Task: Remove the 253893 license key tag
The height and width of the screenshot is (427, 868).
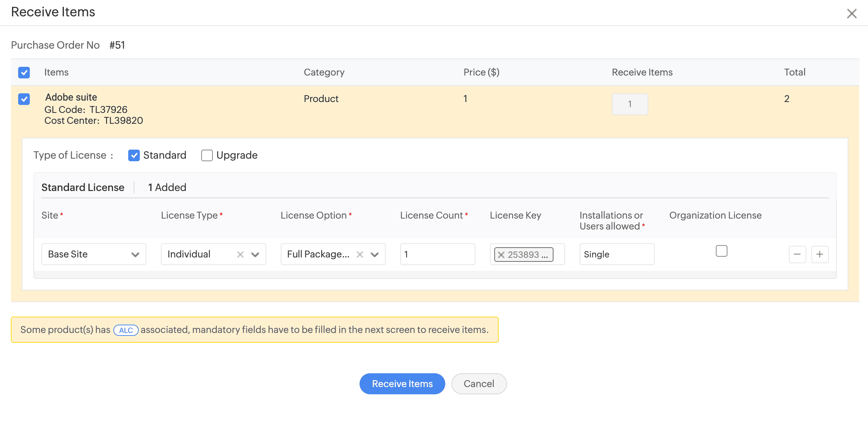Action: [501, 255]
